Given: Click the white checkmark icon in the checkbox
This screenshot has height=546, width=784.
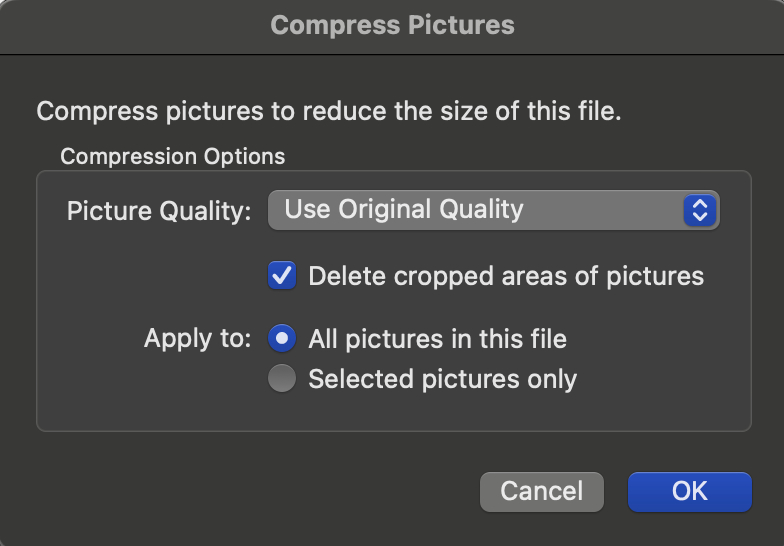Looking at the screenshot, I should 283,275.
